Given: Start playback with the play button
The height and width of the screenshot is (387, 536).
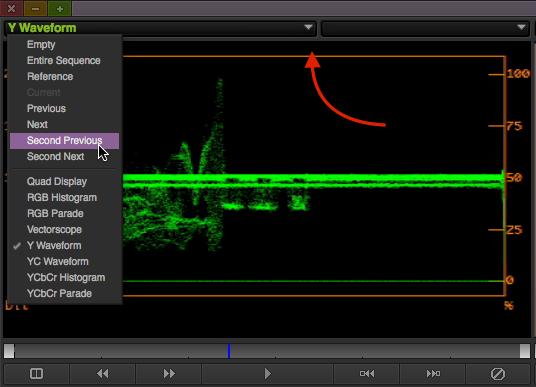Looking at the screenshot, I should pyautogui.click(x=267, y=373).
